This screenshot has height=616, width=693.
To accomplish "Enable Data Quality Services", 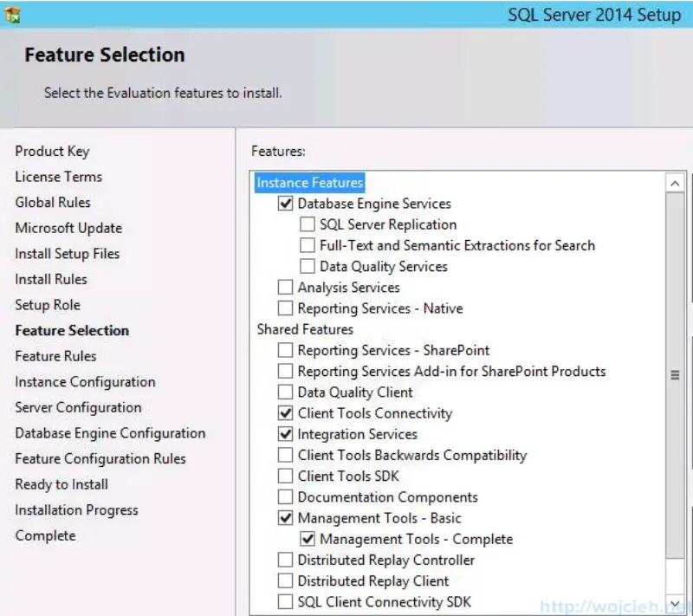I will coord(308,266).
